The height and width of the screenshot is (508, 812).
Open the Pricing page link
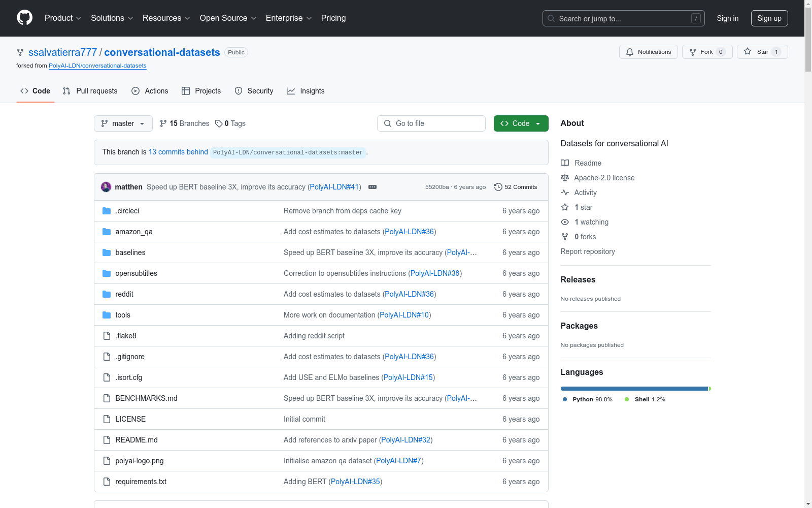point(333,18)
